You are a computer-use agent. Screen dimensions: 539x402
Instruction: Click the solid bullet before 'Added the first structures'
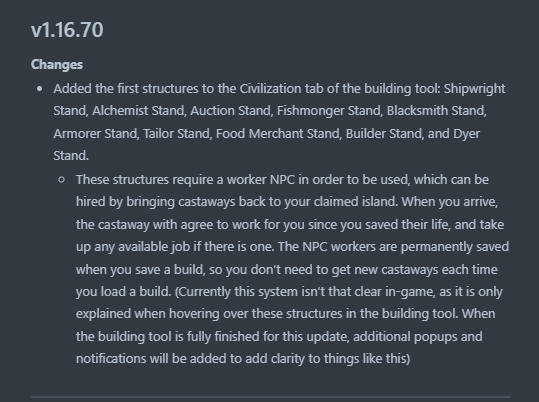click(x=40, y=89)
